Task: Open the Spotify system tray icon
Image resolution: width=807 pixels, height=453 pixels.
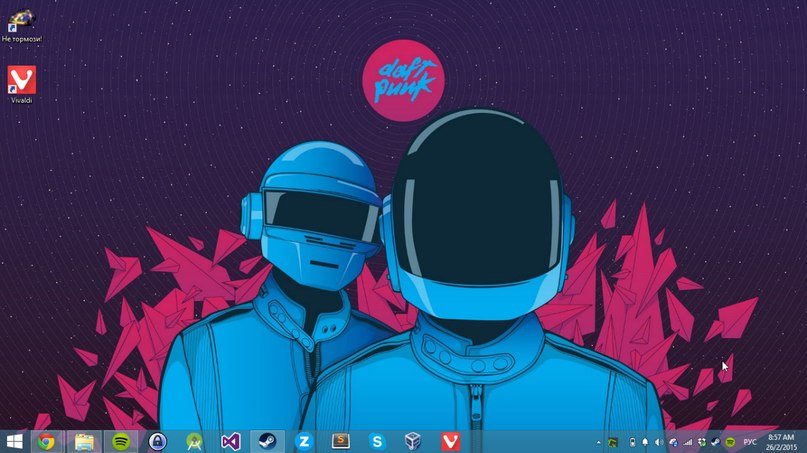Action: tap(730, 442)
